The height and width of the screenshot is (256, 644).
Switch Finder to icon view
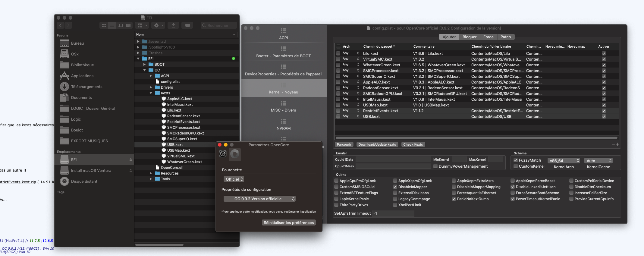(x=104, y=25)
